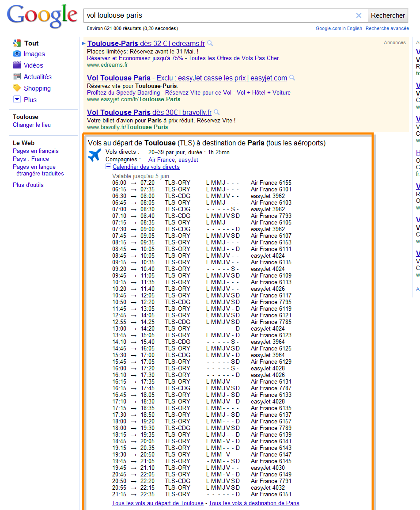
Task: Open the Toulouse-Paris dès 32 € edreams.fr ad
Action: pyautogui.click(x=146, y=43)
